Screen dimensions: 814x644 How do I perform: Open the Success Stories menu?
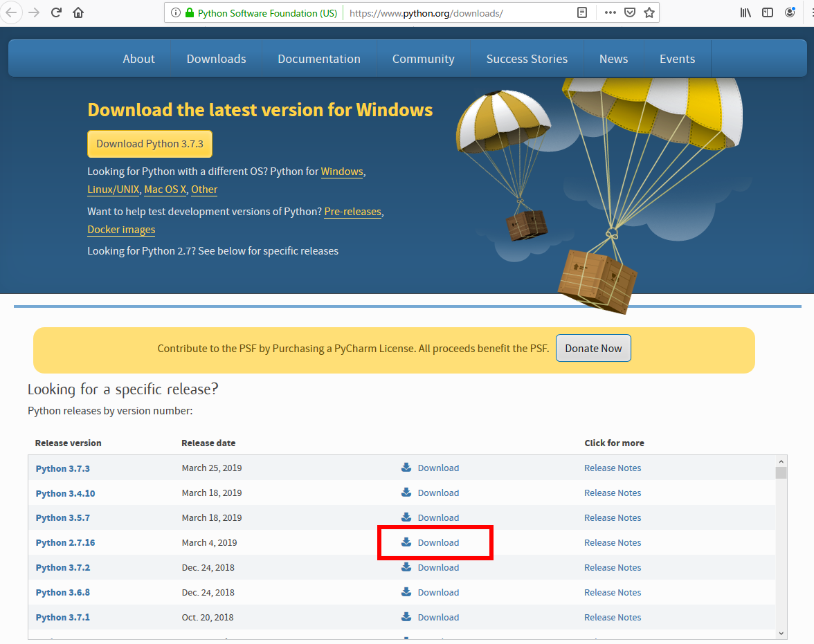(x=527, y=59)
